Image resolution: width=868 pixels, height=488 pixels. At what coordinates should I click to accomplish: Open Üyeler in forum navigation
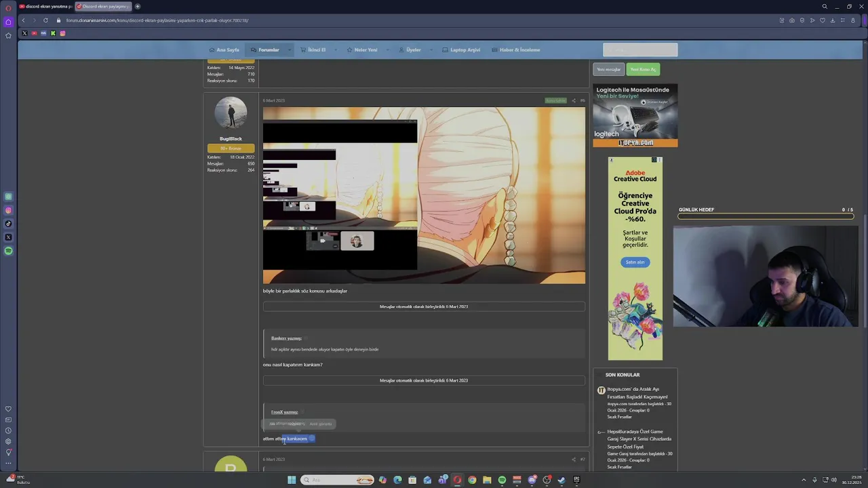click(x=410, y=49)
